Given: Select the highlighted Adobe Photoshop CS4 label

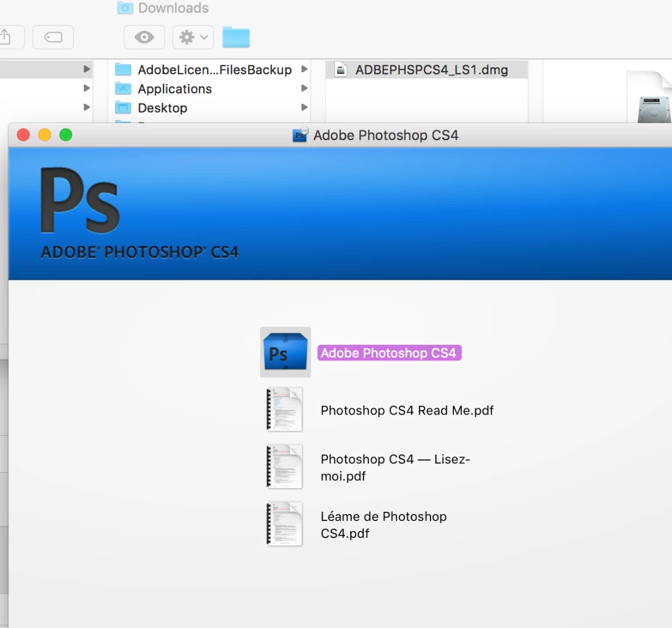Looking at the screenshot, I should [x=389, y=353].
